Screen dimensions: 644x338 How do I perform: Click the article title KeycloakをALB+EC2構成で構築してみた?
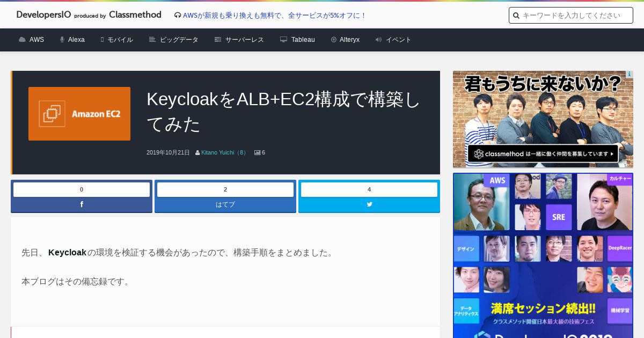(283, 112)
